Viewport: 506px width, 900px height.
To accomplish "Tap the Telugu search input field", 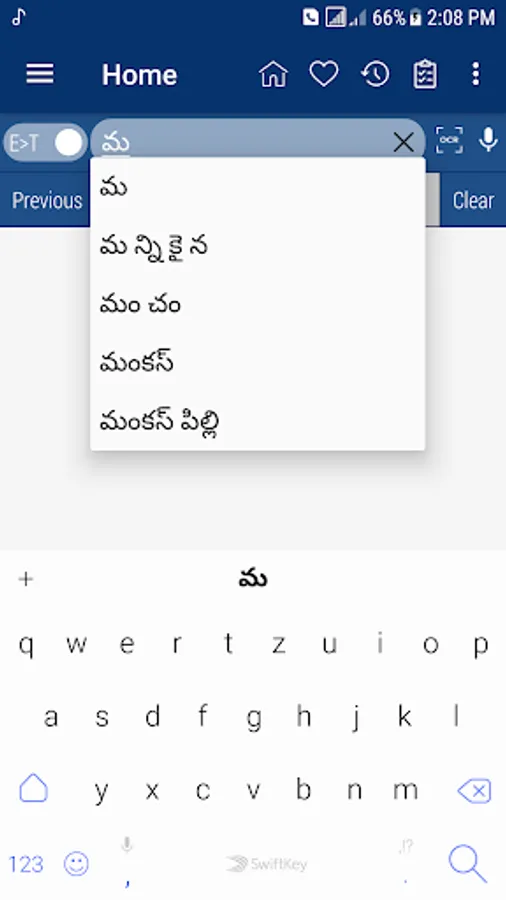I will [247, 142].
